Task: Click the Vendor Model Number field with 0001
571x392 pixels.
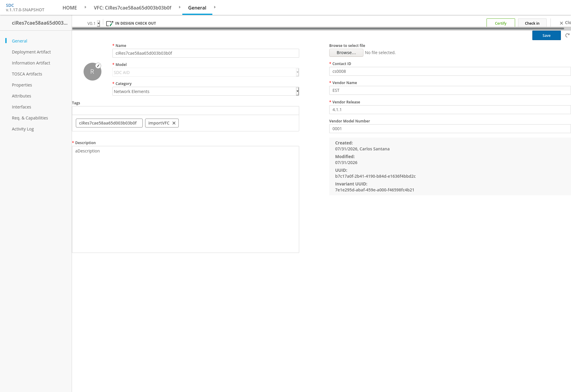Action: click(450, 129)
